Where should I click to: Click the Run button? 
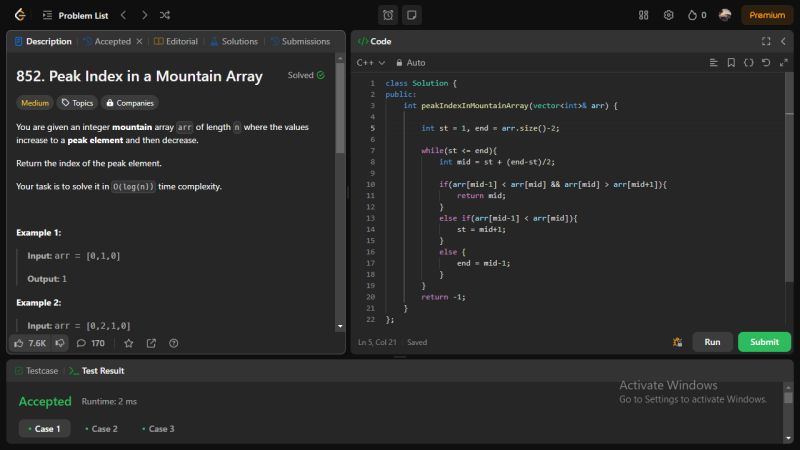[712, 342]
